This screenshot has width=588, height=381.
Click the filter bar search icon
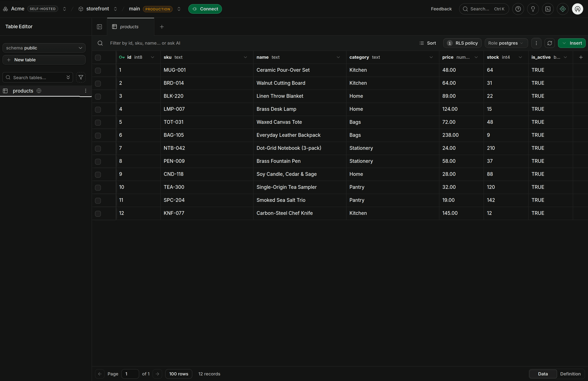[100, 43]
